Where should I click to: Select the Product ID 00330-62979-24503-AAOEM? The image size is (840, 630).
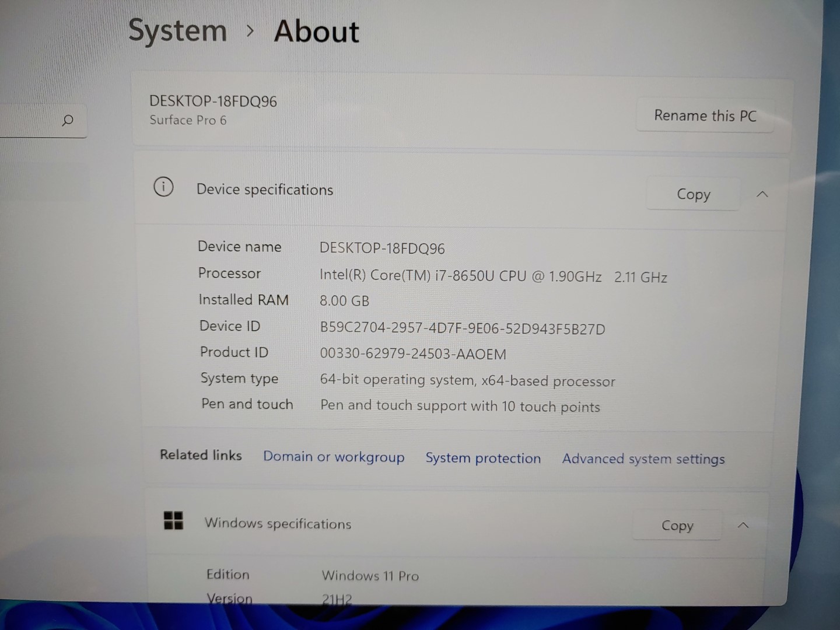[413, 353]
